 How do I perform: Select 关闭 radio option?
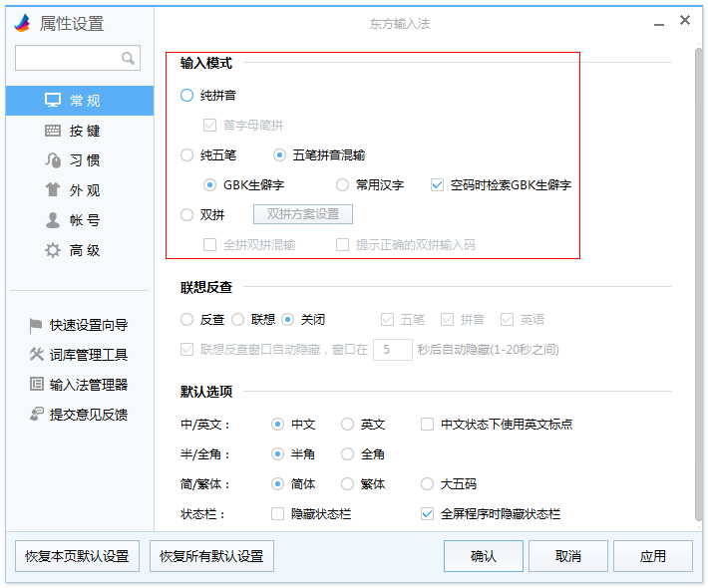[287, 320]
